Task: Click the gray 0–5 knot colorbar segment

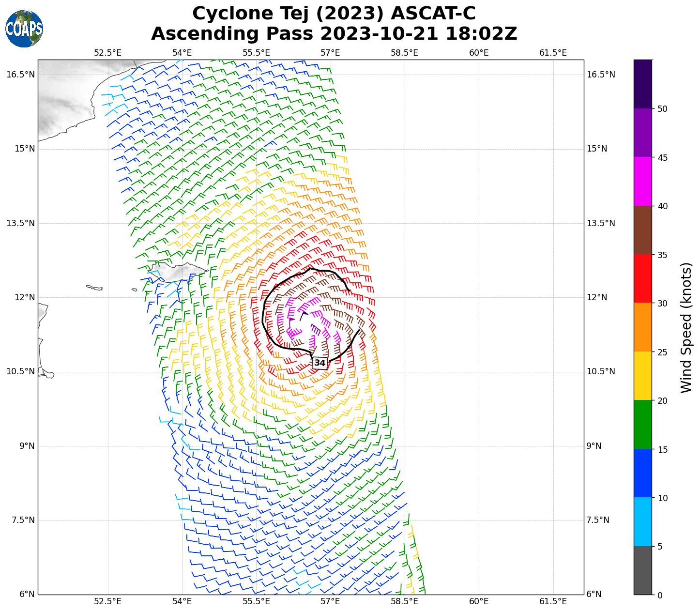Action: (643, 570)
